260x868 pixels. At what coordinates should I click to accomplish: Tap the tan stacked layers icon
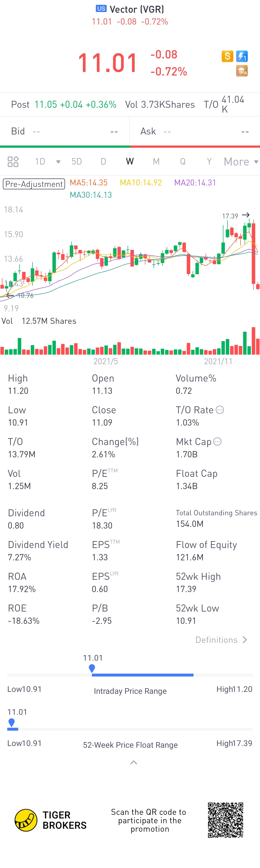(242, 71)
